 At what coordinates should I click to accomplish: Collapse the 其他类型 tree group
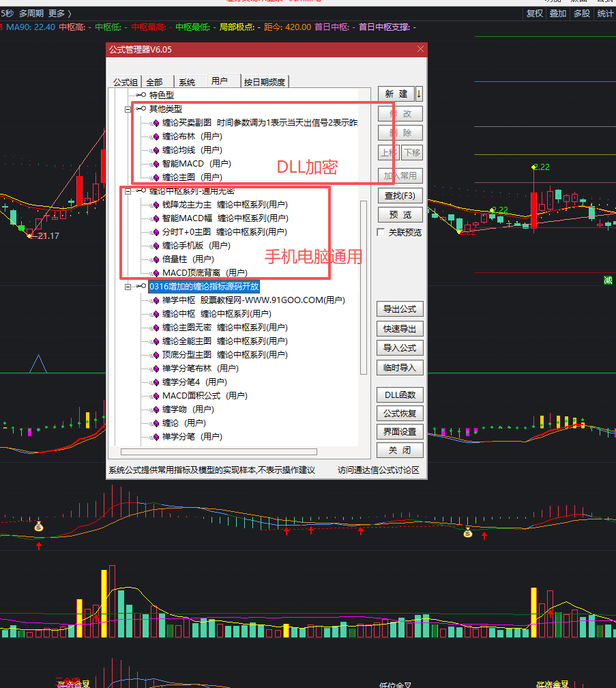pyautogui.click(x=128, y=109)
